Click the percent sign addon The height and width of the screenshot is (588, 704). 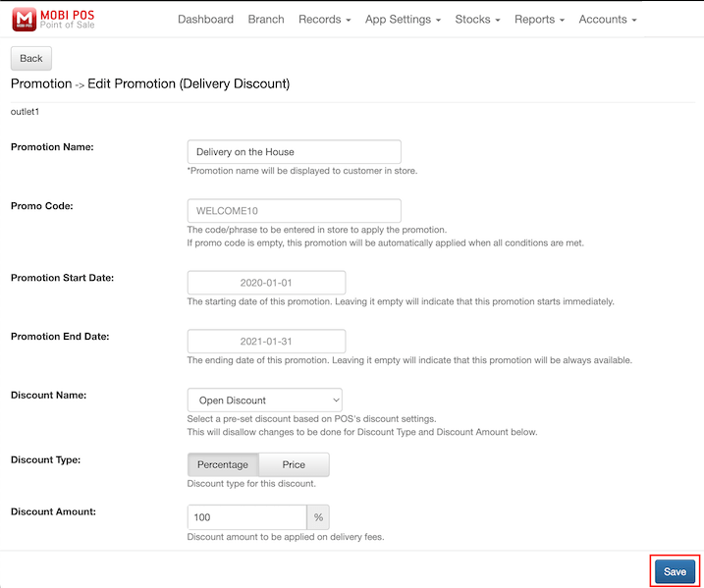[x=318, y=517]
